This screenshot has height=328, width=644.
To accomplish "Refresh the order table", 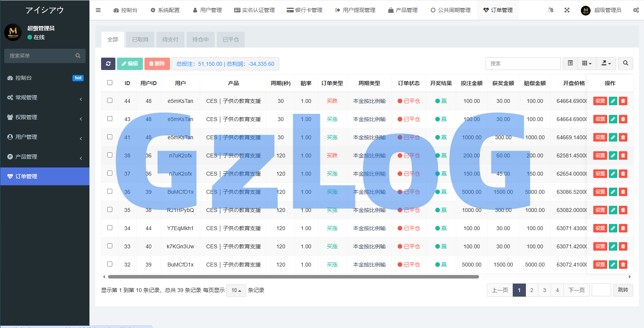I will coord(108,64).
